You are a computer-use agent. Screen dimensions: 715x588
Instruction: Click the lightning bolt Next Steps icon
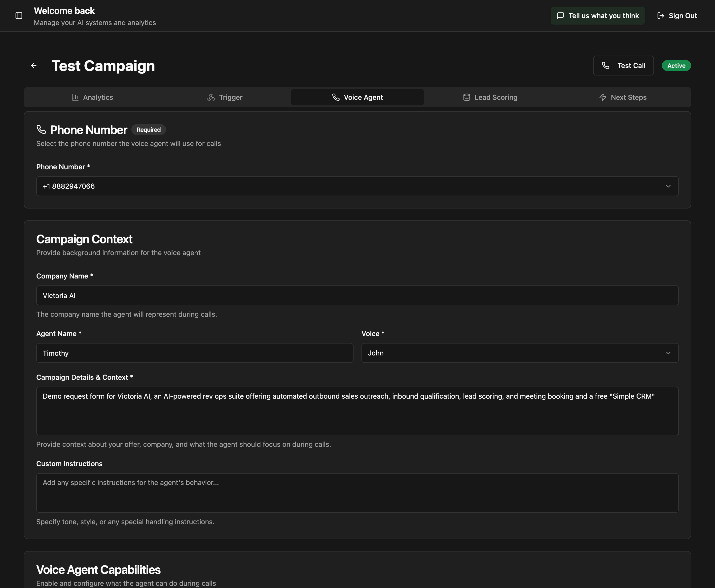coord(603,98)
